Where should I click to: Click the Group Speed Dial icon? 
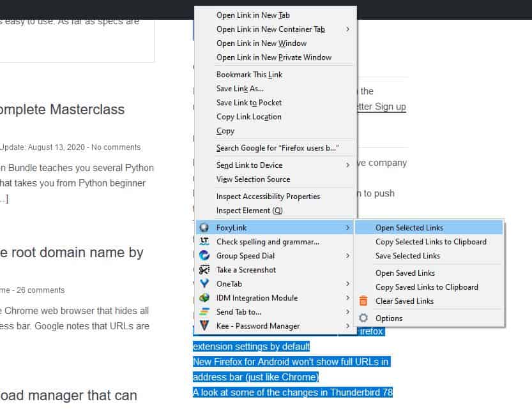click(203, 255)
